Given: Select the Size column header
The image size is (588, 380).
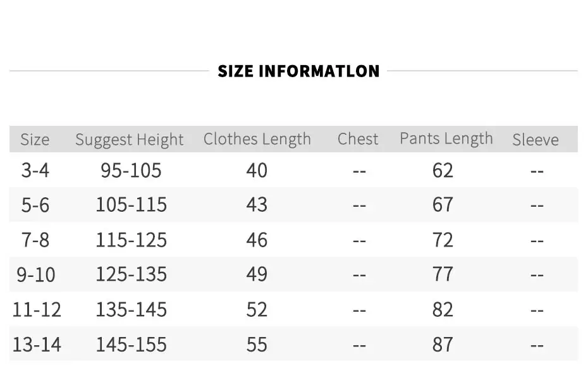Looking at the screenshot, I should [35, 140].
